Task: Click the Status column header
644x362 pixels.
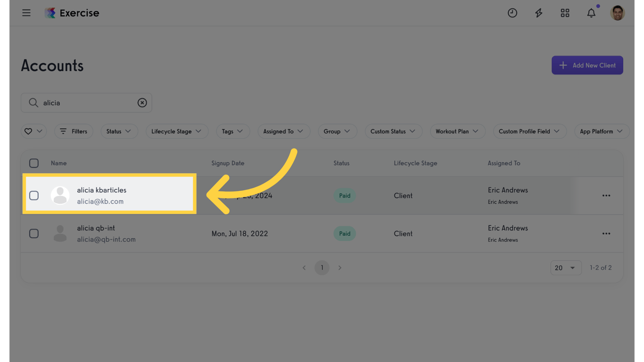Action: (x=341, y=163)
